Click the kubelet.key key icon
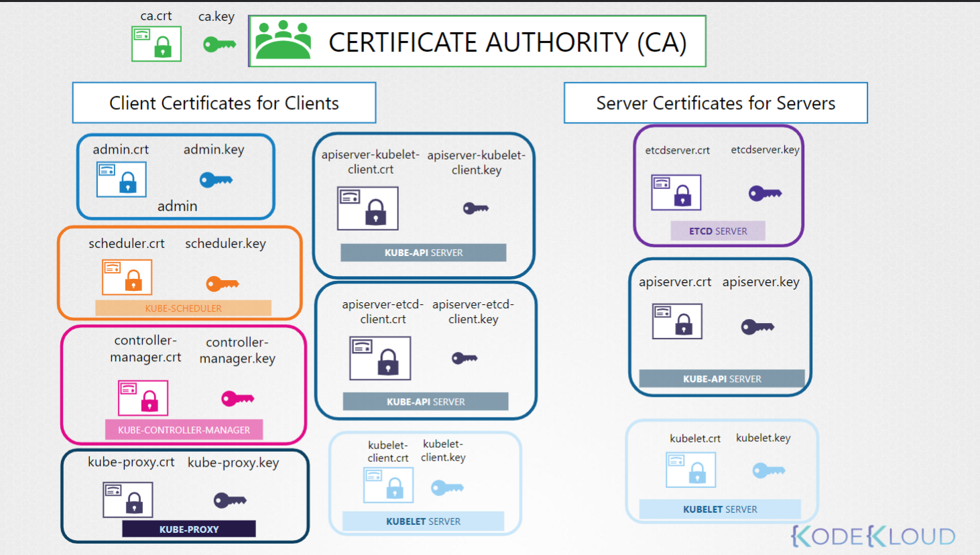980x555 pixels. click(769, 471)
